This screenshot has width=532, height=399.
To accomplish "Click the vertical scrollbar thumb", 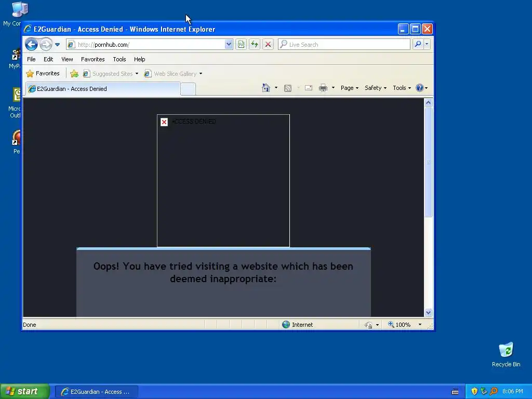I will (x=428, y=162).
